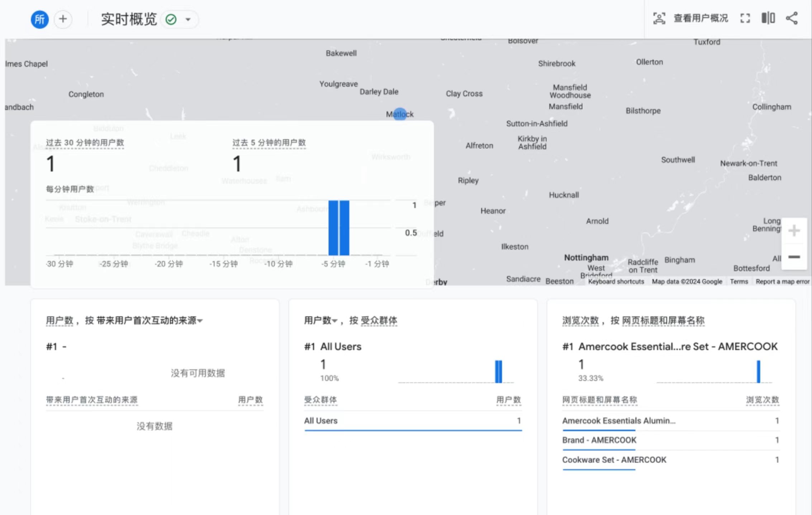Click the green checkmark status icon

pyautogui.click(x=171, y=19)
